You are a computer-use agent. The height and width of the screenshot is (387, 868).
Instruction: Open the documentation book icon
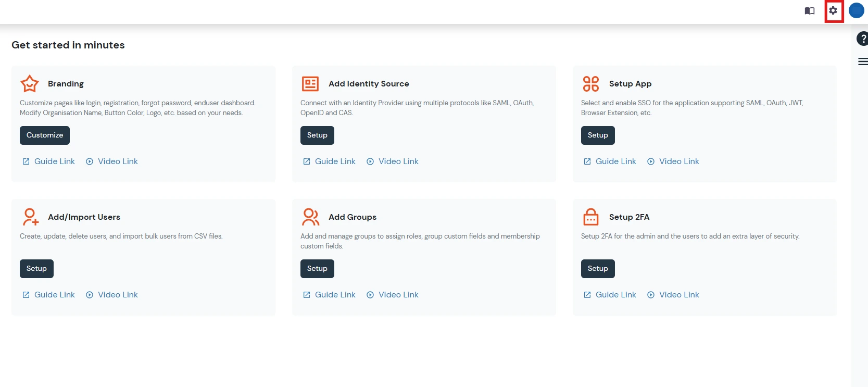[809, 10]
